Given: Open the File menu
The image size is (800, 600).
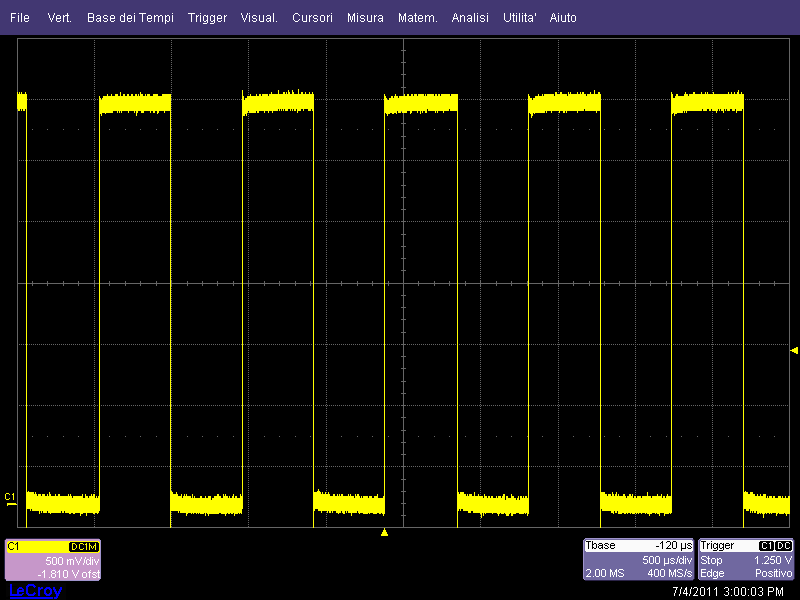Looking at the screenshot, I should point(20,18).
